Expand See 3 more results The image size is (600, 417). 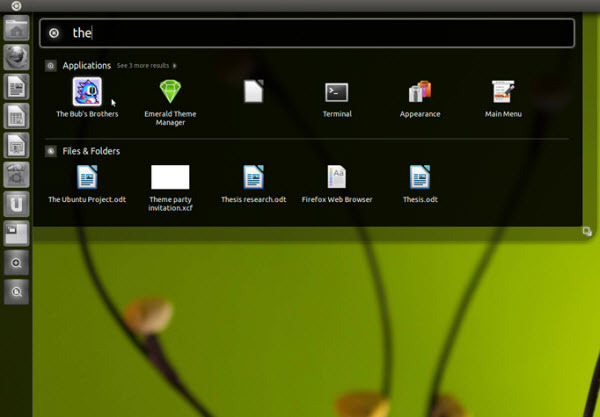146,66
